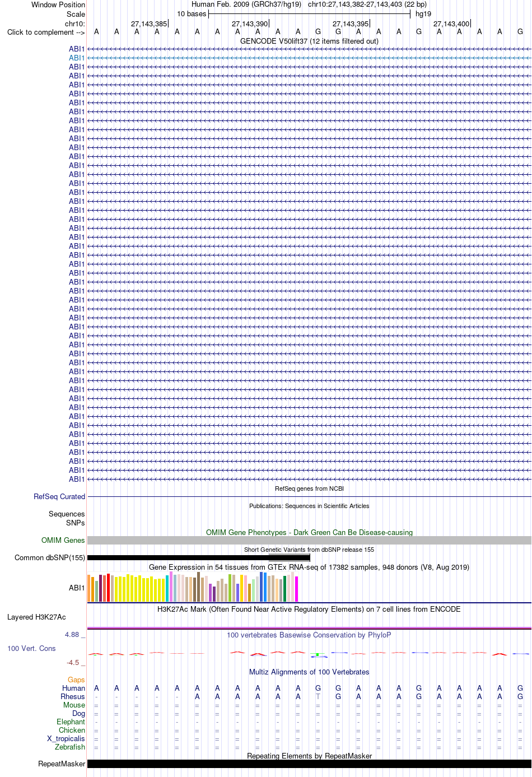
Task: Click the RepeatMasker track label
Action: 62,764
